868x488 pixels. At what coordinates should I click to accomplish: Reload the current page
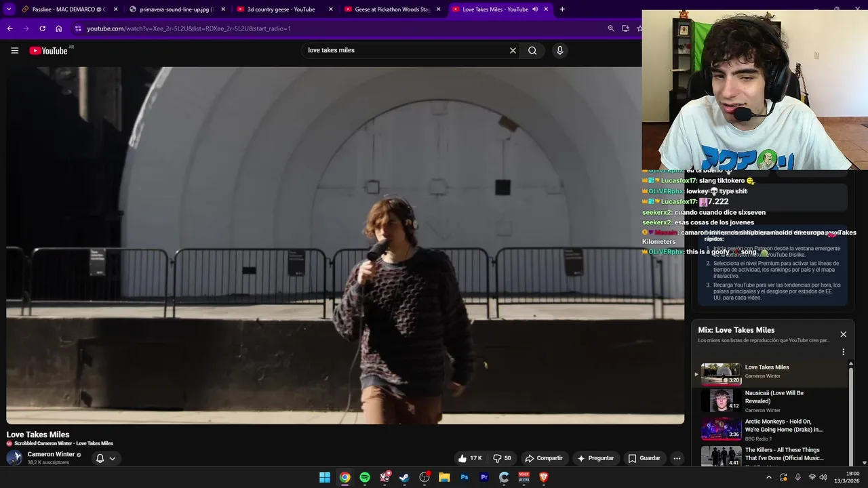tap(42, 28)
